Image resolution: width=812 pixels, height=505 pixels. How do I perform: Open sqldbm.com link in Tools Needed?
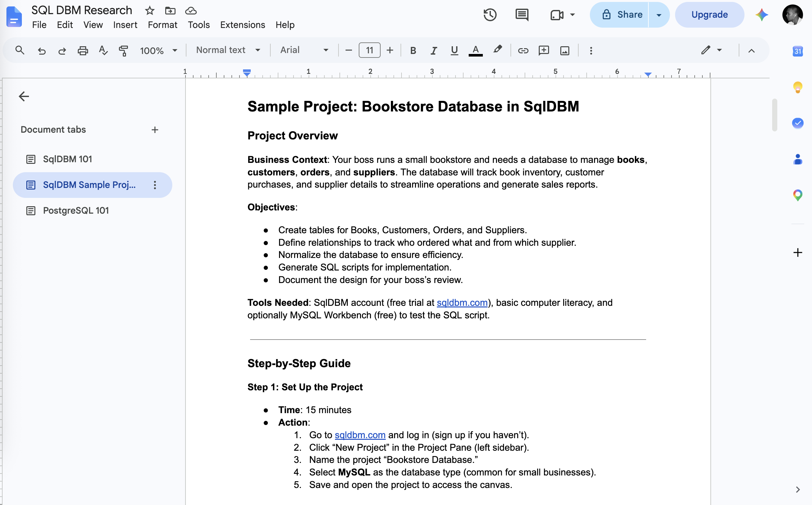coord(462,303)
